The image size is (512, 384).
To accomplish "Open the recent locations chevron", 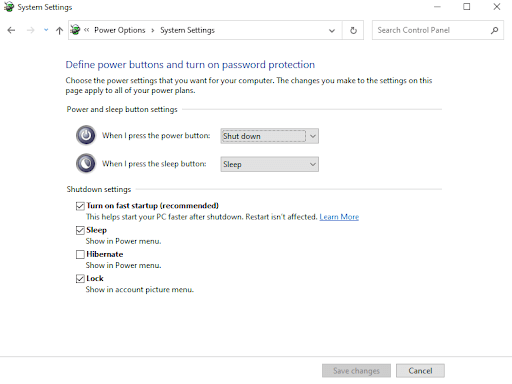I will point(46,30).
